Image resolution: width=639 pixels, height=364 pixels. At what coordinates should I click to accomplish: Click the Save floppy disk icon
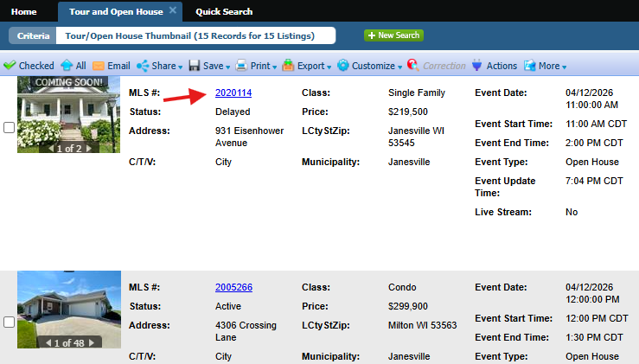195,66
